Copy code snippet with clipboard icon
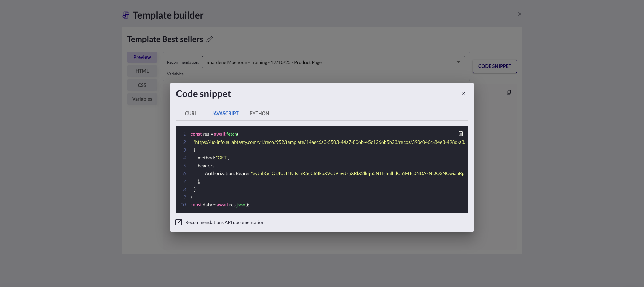This screenshot has width=644, height=287. tap(460, 134)
